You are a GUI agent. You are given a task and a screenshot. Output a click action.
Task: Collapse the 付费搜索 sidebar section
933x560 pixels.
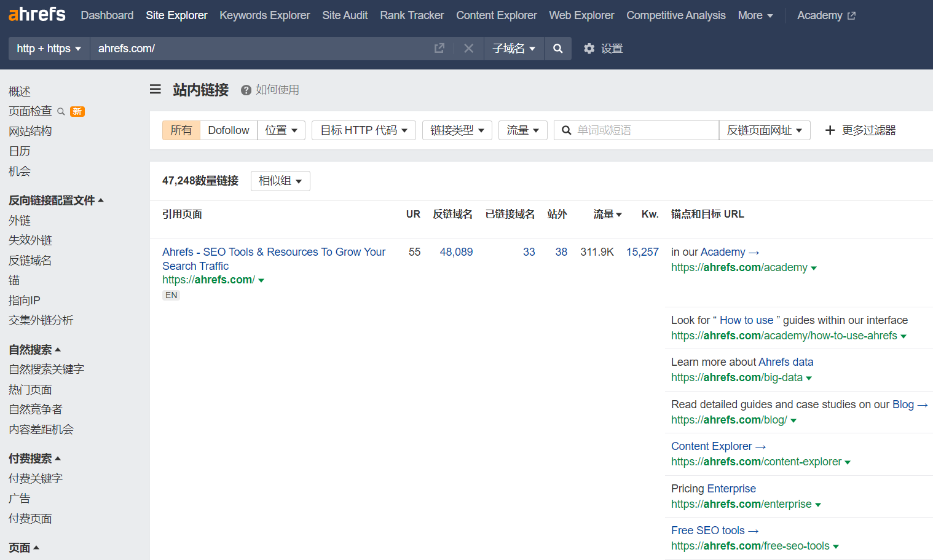coord(34,459)
